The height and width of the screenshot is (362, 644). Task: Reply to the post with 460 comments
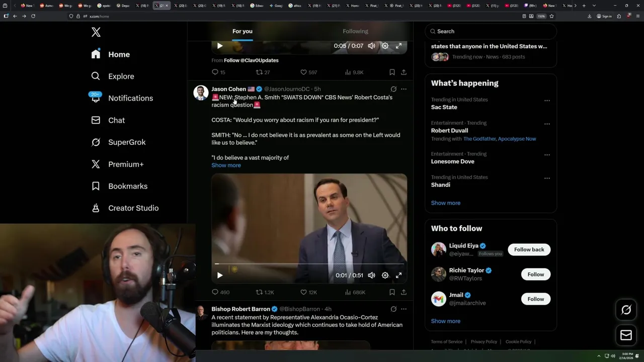pyautogui.click(x=220, y=292)
